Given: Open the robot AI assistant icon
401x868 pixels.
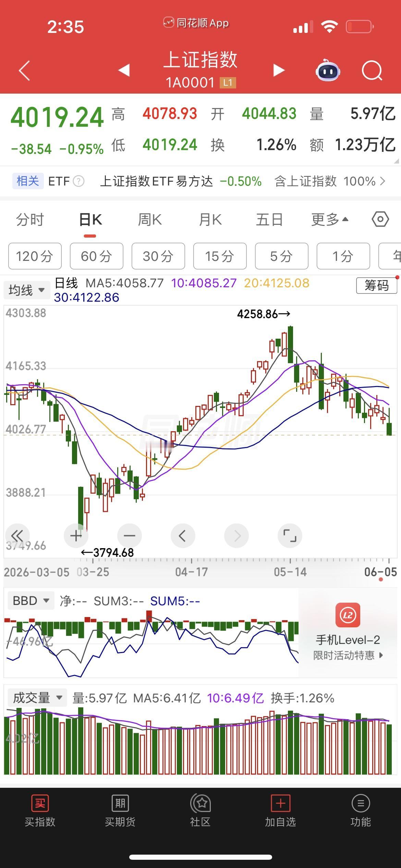Looking at the screenshot, I should pyautogui.click(x=328, y=70).
